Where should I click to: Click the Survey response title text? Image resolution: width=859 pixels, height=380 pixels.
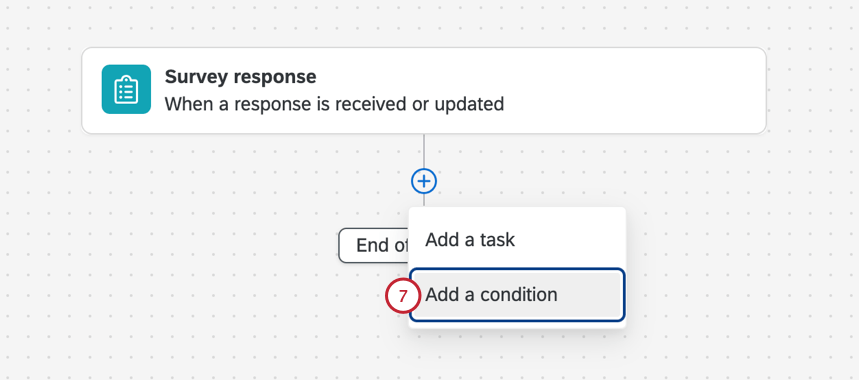(240, 77)
